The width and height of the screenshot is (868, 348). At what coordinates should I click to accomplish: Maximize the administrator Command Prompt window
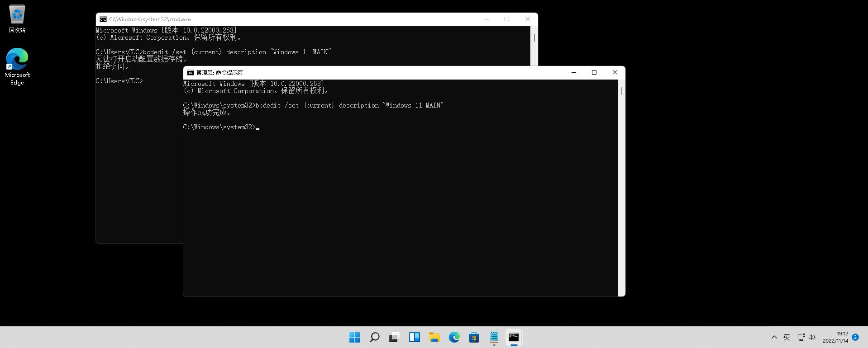(594, 73)
